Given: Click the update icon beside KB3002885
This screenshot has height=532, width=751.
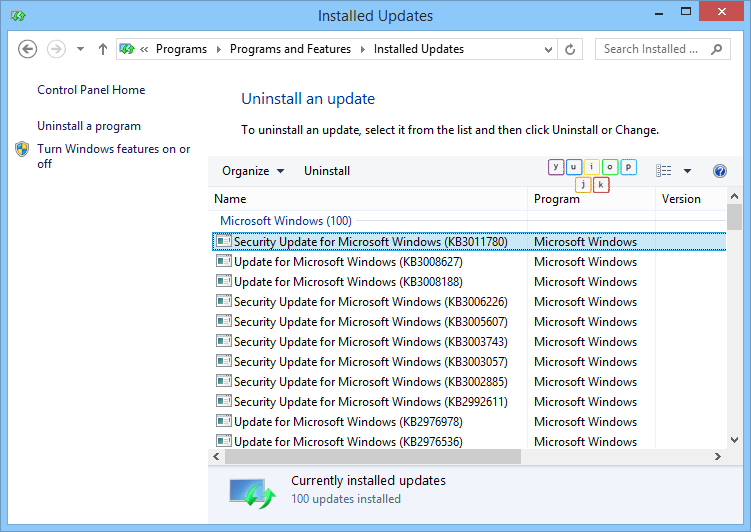Looking at the screenshot, I should pos(224,381).
